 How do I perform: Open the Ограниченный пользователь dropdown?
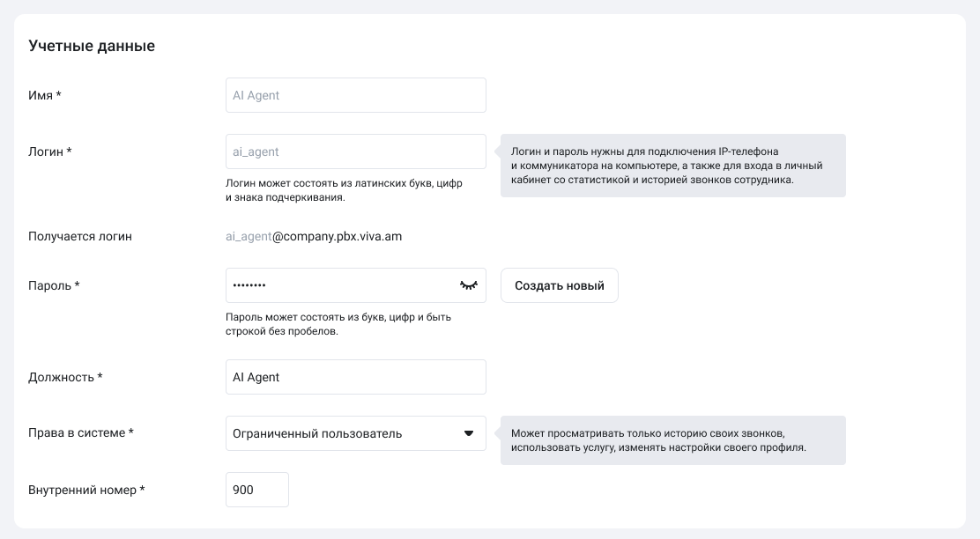(x=356, y=433)
